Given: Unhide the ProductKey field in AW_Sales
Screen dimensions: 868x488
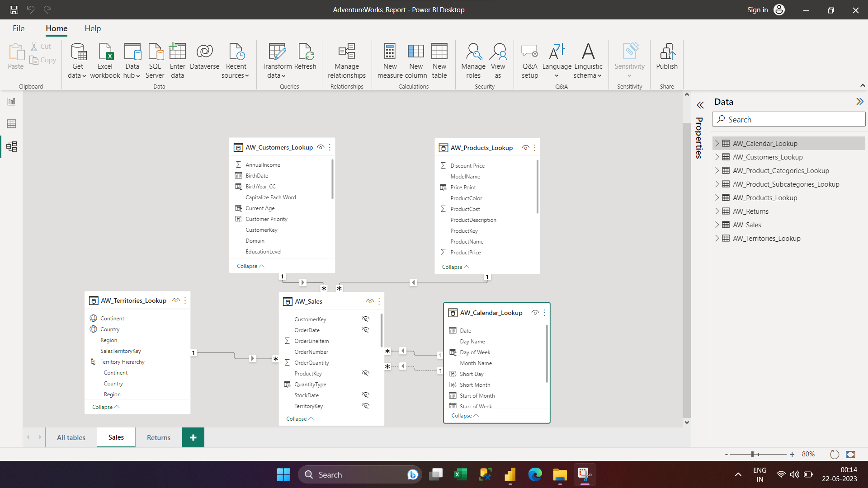Looking at the screenshot, I should [x=366, y=373].
